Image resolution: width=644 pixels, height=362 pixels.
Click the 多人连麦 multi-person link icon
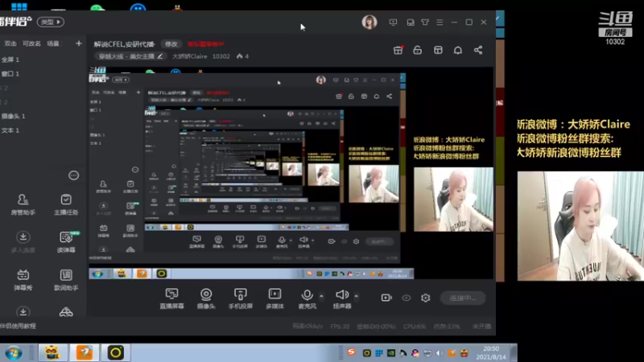23,242
